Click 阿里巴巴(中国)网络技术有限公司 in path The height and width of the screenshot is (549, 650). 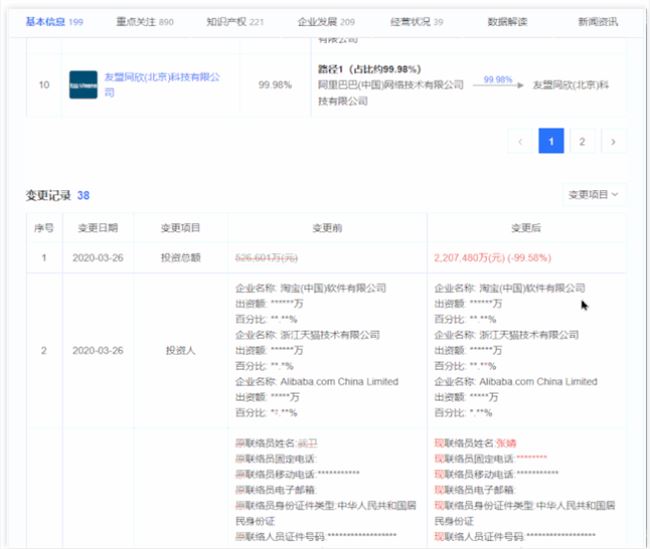pos(390,85)
